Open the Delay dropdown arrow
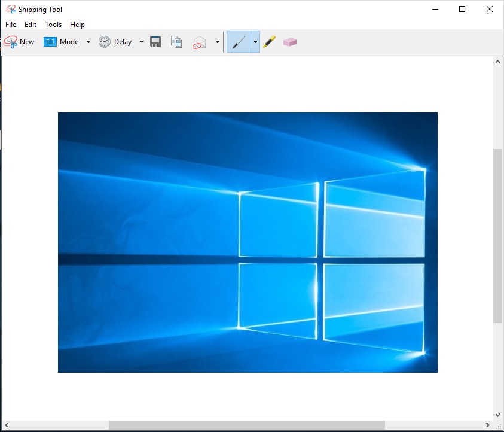 tap(142, 42)
